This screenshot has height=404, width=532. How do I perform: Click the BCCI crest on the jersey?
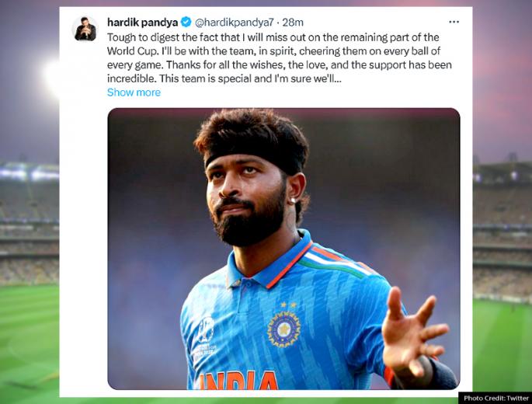point(283,329)
